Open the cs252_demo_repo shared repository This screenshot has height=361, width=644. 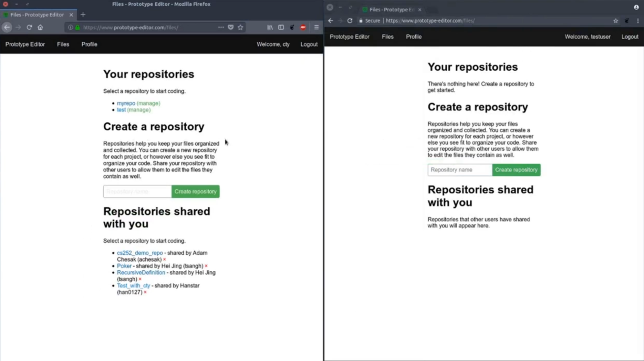[x=140, y=253]
